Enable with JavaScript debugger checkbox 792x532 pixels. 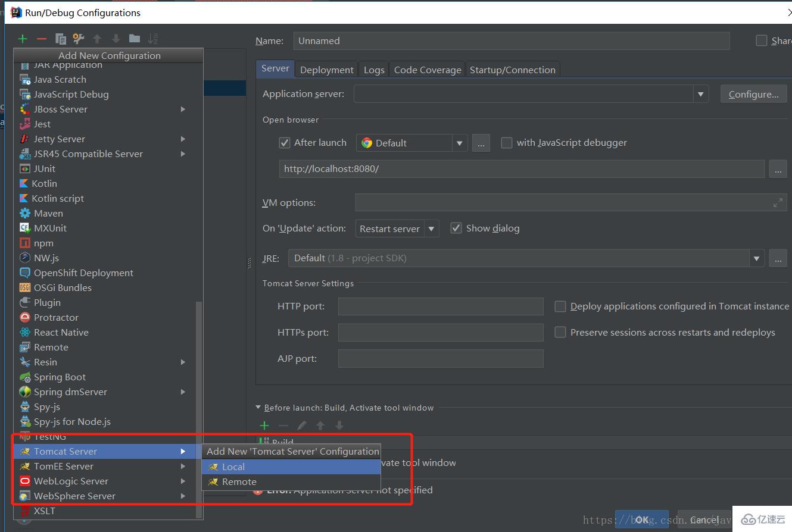507,143
